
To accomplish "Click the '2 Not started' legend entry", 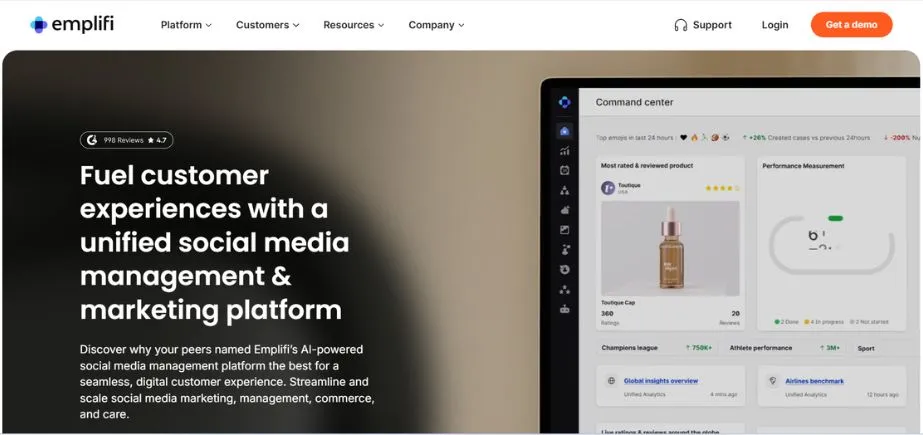I will click(869, 322).
